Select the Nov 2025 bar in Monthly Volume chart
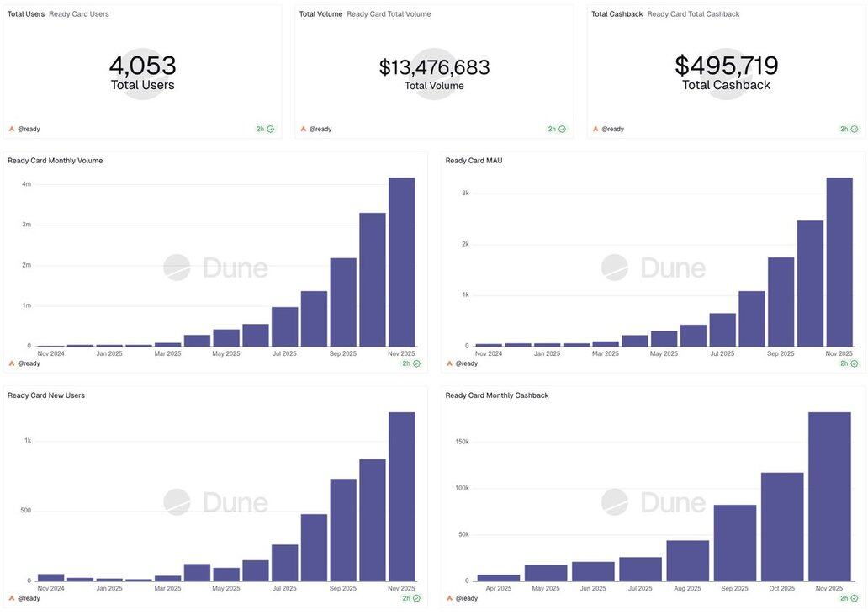This screenshot has height=615, width=868. (x=401, y=262)
